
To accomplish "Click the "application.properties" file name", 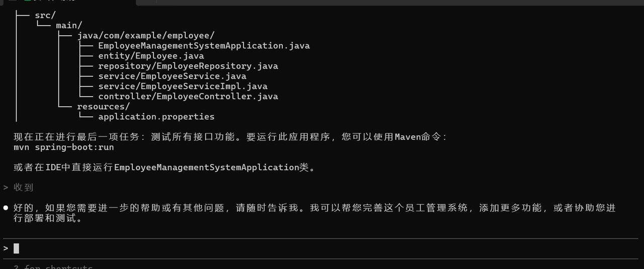I will 156,116.
